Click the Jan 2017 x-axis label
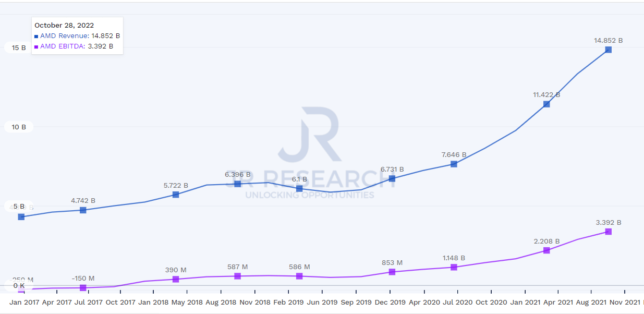The width and height of the screenshot is (644, 314). [x=24, y=301]
